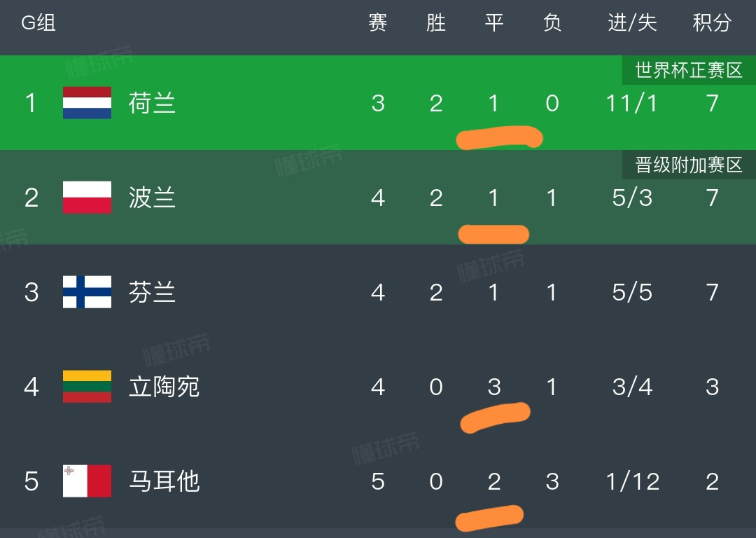
Task: Click the Netherlands flag icon
Action: tap(87, 103)
